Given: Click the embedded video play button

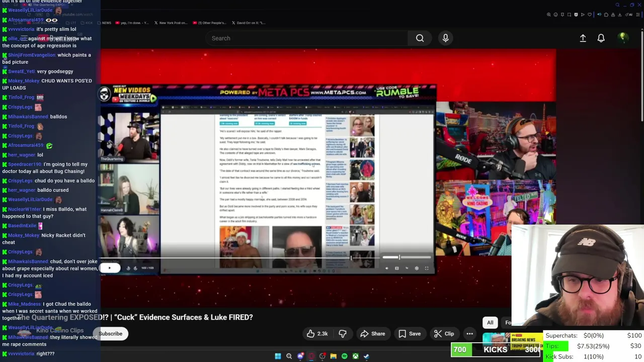Looking at the screenshot, I should [110, 268].
